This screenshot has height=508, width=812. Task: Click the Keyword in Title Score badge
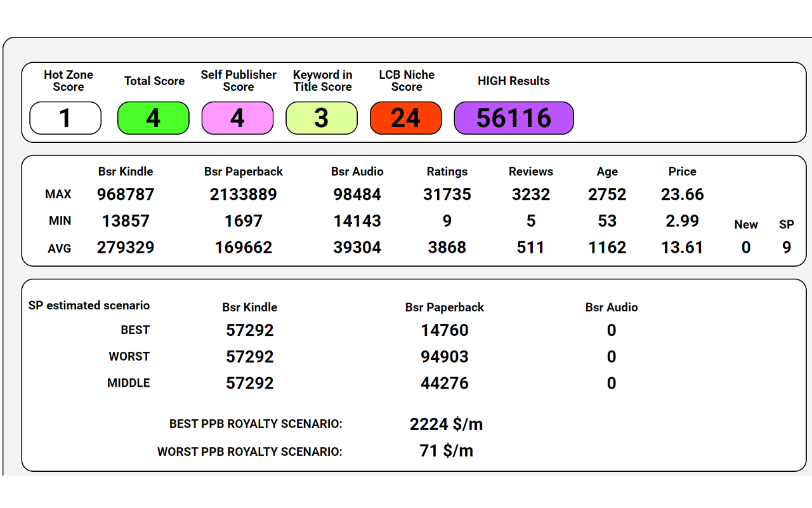(x=322, y=118)
